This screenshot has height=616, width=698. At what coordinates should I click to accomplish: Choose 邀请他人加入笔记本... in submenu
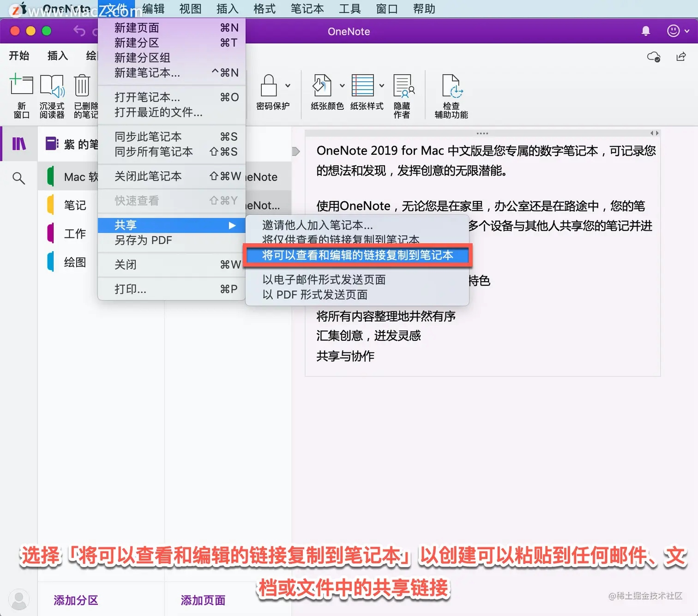click(x=357, y=225)
